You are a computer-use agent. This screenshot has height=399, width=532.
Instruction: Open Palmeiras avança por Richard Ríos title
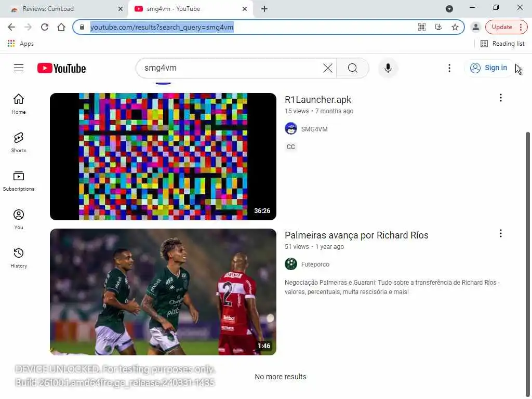(356, 235)
